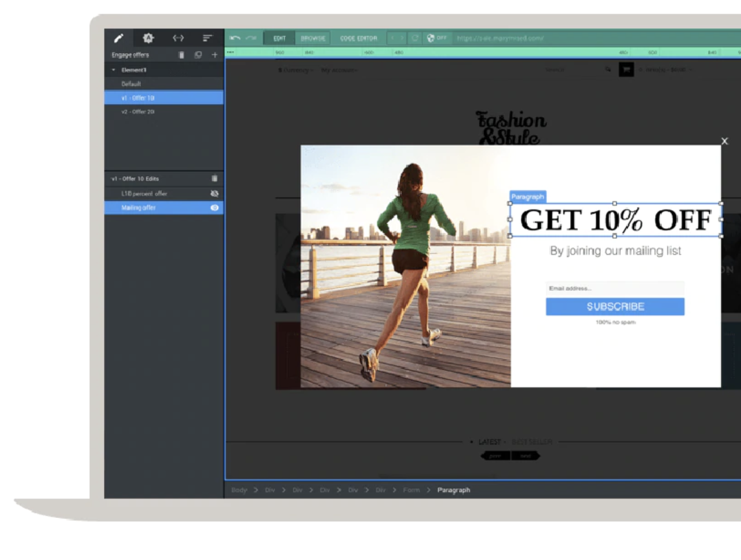Close the popup with the X icon

[x=724, y=141]
